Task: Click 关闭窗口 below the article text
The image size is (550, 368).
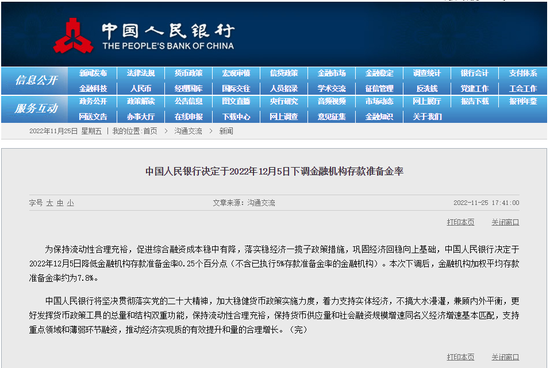Action: pos(505,357)
